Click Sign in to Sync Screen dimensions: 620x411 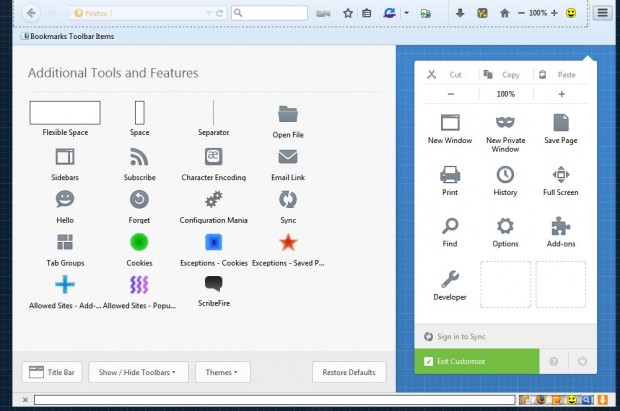click(455, 337)
